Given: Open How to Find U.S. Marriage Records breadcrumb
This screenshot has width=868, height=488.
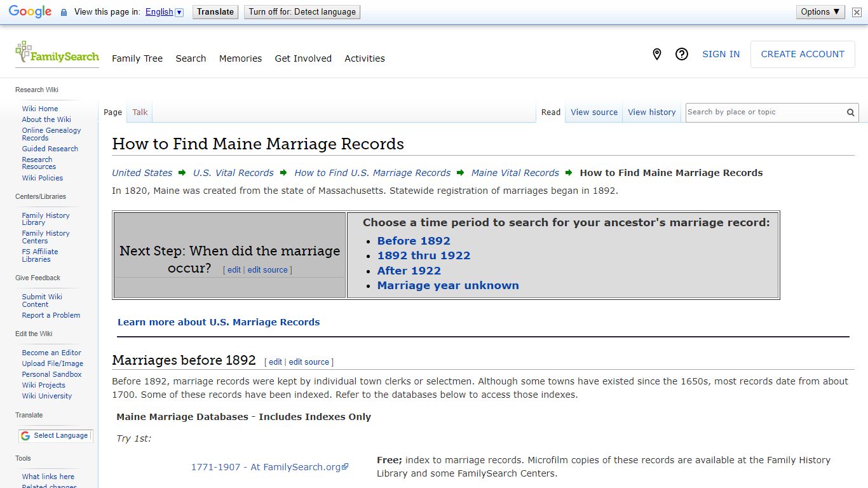Looking at the screenshot, I should click(x=372, y=173).
